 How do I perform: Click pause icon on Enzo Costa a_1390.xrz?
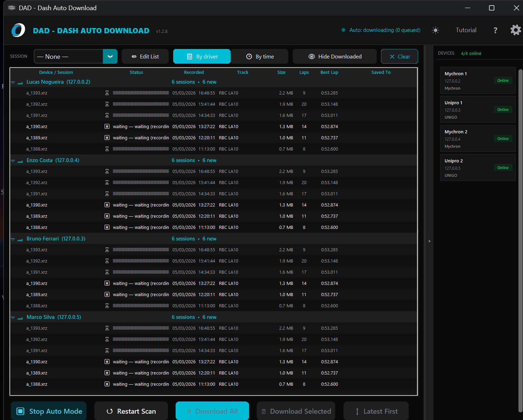(x=107, y=205)
